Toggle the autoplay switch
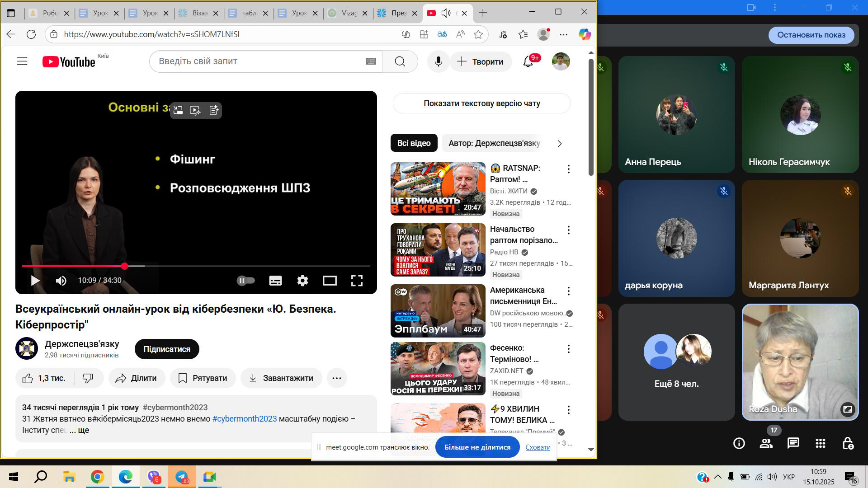 pos(246,281)
